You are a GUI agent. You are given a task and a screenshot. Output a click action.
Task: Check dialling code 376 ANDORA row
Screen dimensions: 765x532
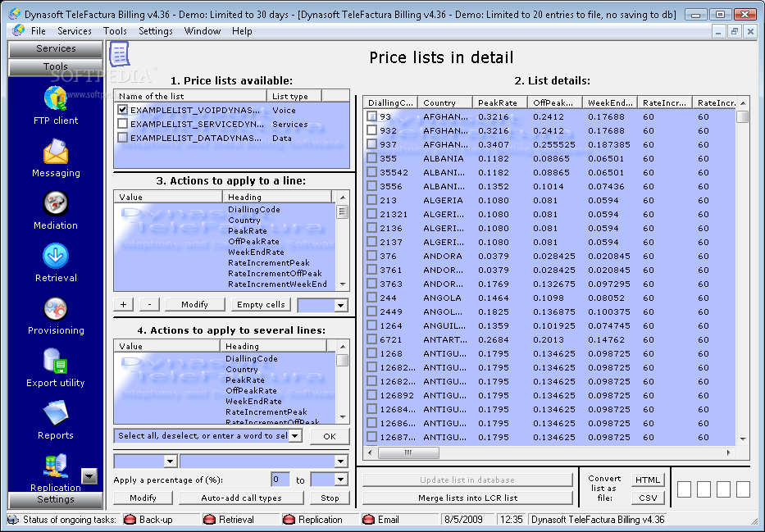tap(371, 256)
